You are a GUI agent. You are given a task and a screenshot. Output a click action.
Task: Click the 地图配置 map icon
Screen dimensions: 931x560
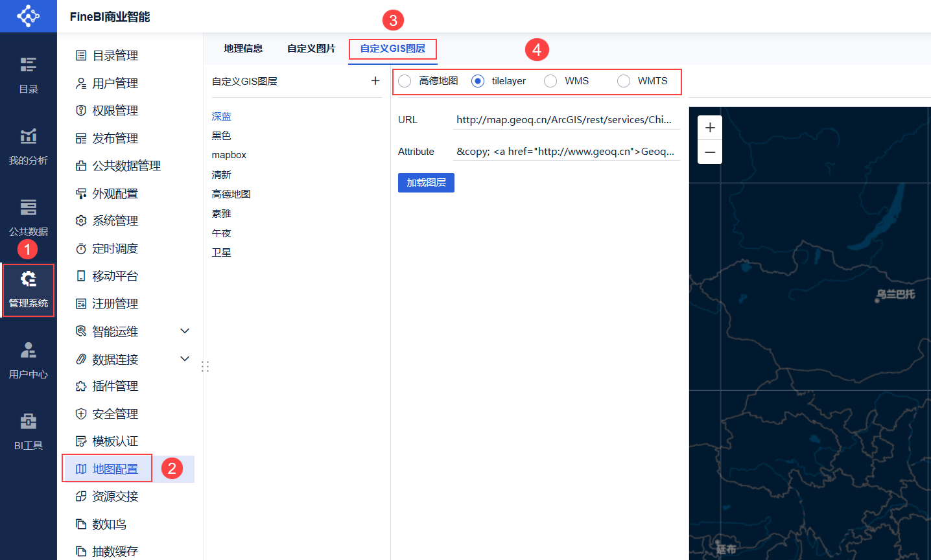(x=81, y=469)
